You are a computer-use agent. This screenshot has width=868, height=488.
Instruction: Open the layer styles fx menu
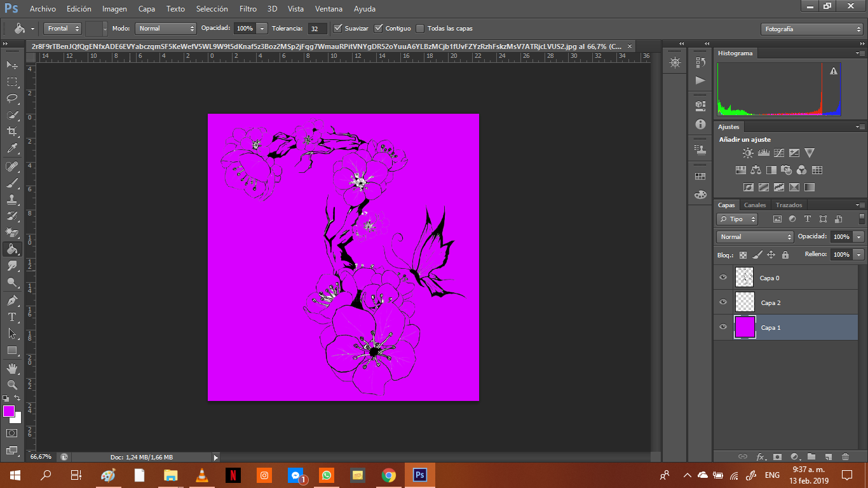(x=761, y=457)
